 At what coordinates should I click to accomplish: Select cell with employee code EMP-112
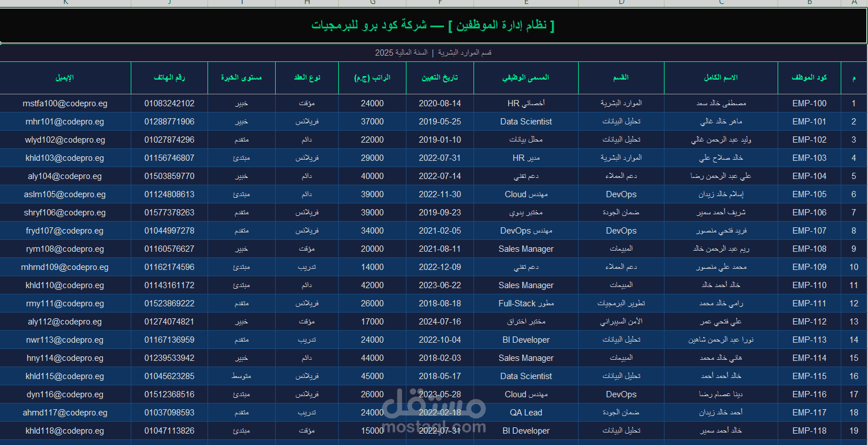pos(809,322)
